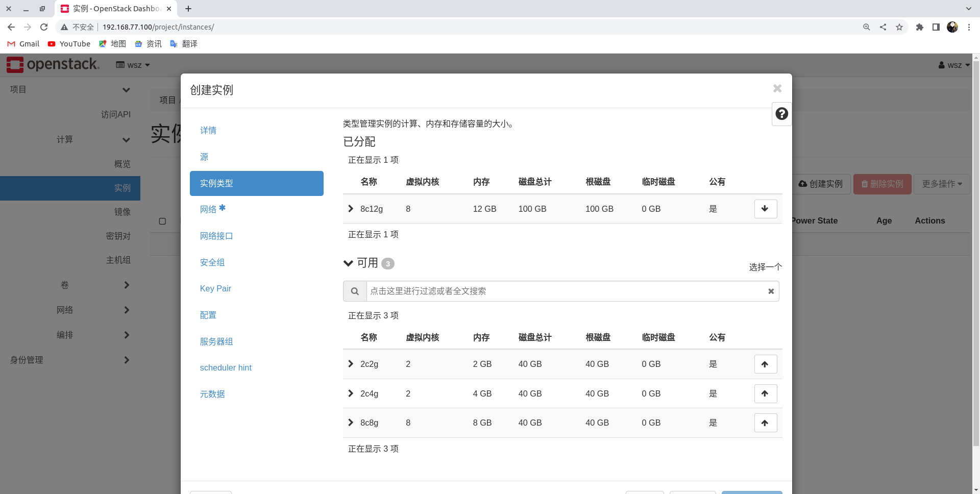The width and height of the screenshot is (980, 494).
Task: Open YouTube bookmark
Action: (69, 44)
